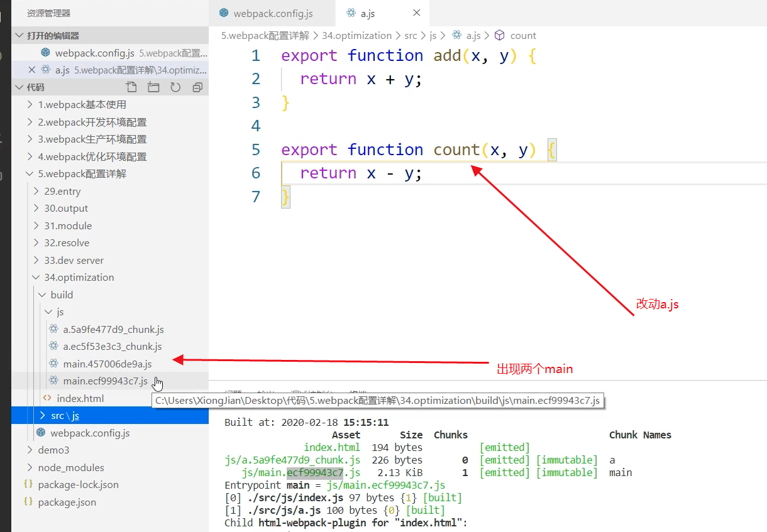Click the React icon in a.js breadcrumb
The image size is (767, 532).
tap(456, 36)
